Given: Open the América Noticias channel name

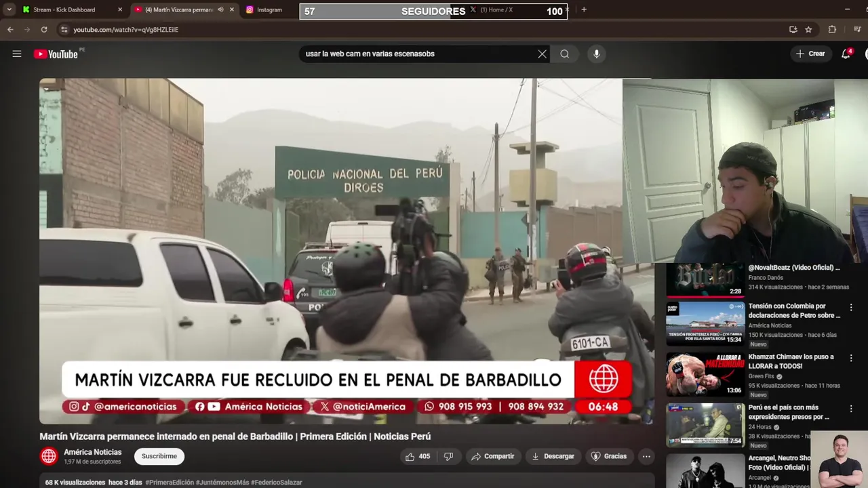Looking at the screenshot, I should coord(93,452).
